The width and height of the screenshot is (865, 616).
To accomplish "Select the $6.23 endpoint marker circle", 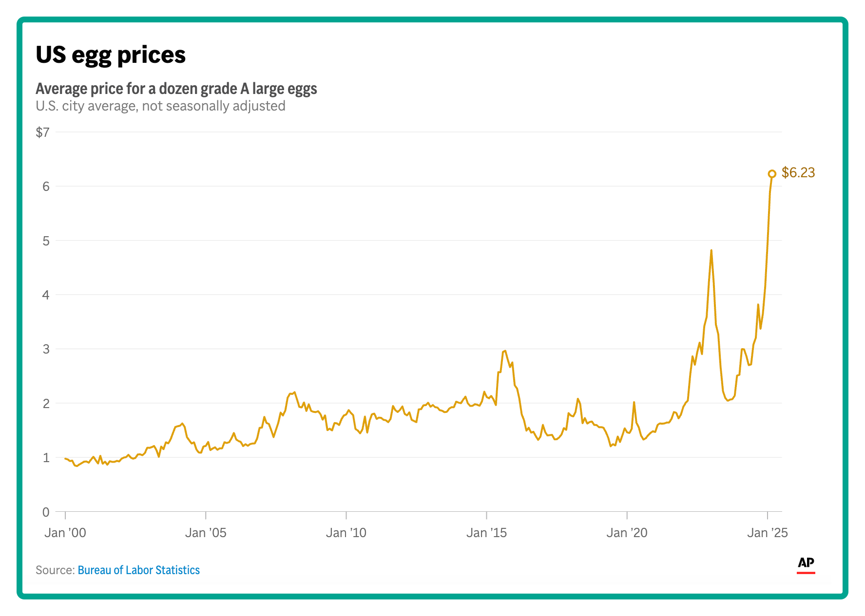I will 772,174.
